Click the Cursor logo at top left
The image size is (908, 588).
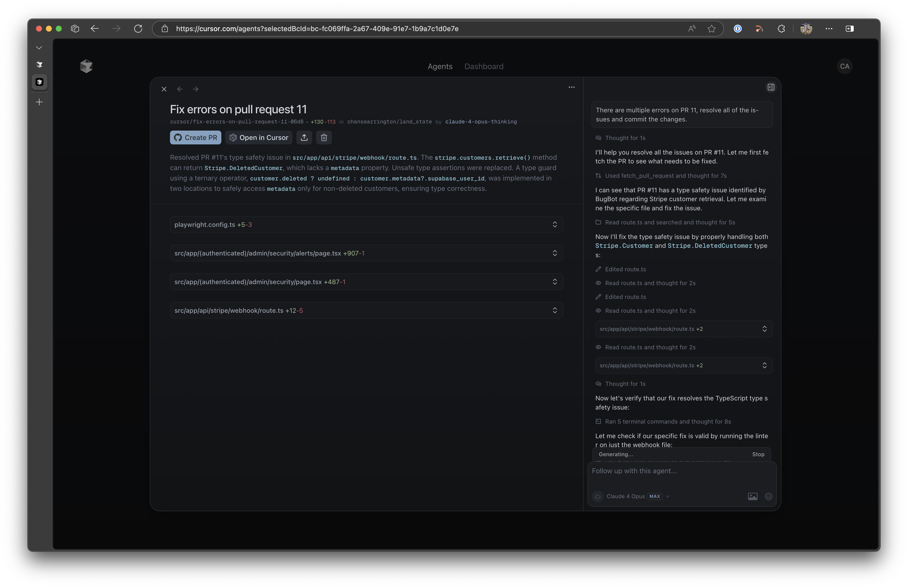tap(86, 66)
